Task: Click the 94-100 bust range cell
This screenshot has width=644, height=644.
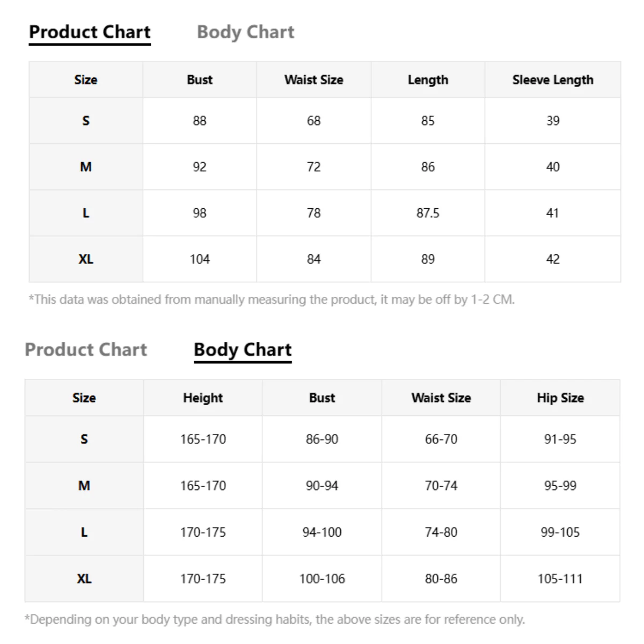Action: (x=322, y=532)
